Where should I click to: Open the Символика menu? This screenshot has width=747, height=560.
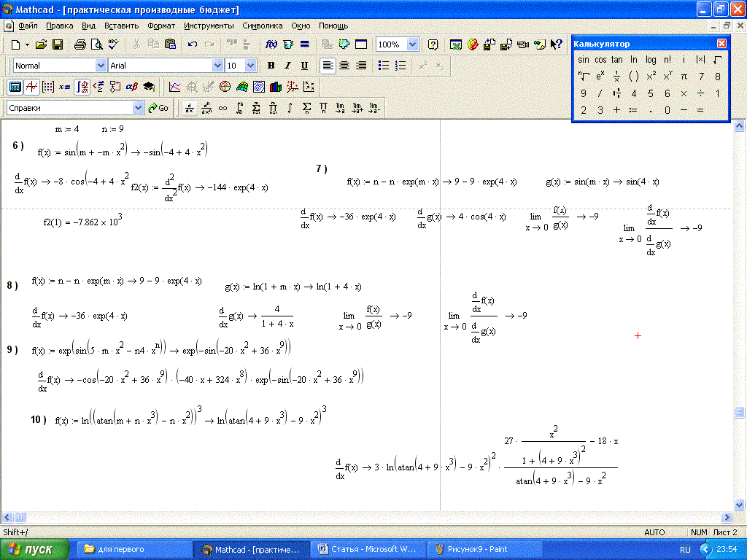point(262,26)
